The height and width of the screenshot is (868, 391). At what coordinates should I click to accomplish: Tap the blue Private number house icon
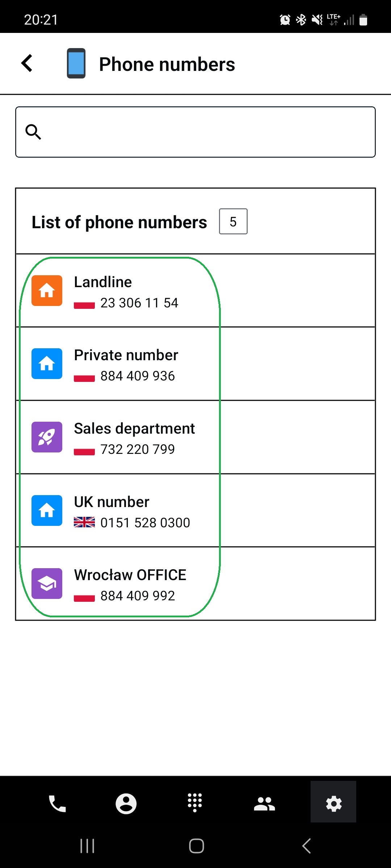pyautogui.click(x=47, y=364)
